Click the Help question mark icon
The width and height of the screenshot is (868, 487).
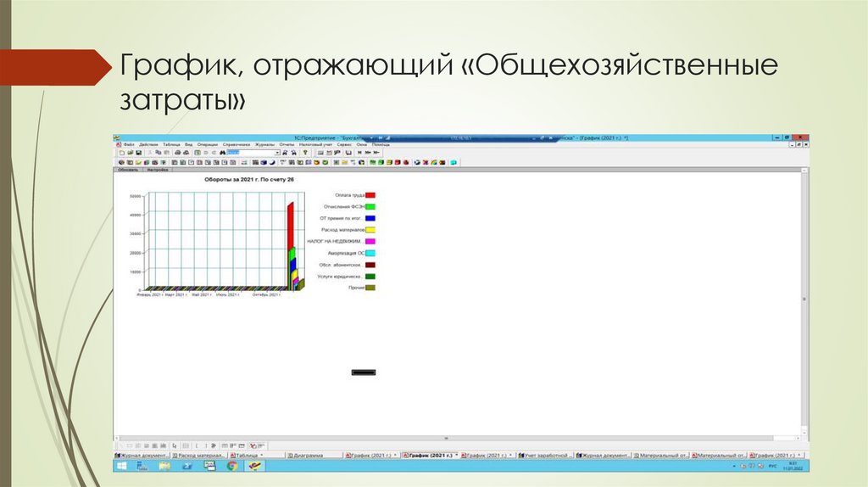[305, 153]
